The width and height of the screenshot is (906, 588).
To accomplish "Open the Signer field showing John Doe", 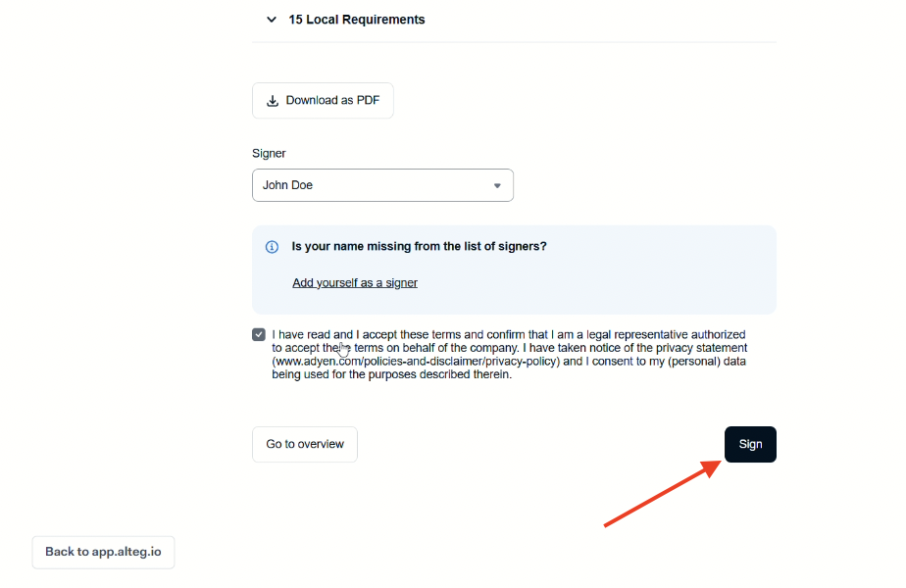I will [x=382, y=185].
